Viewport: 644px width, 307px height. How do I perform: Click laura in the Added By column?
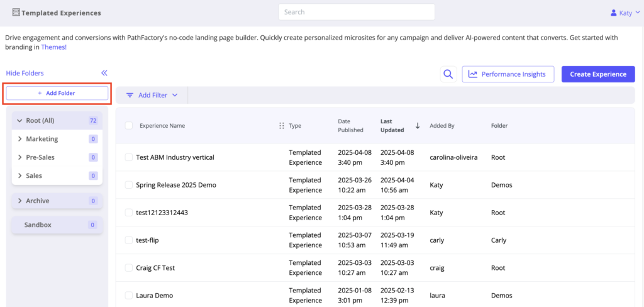(438, 295)
